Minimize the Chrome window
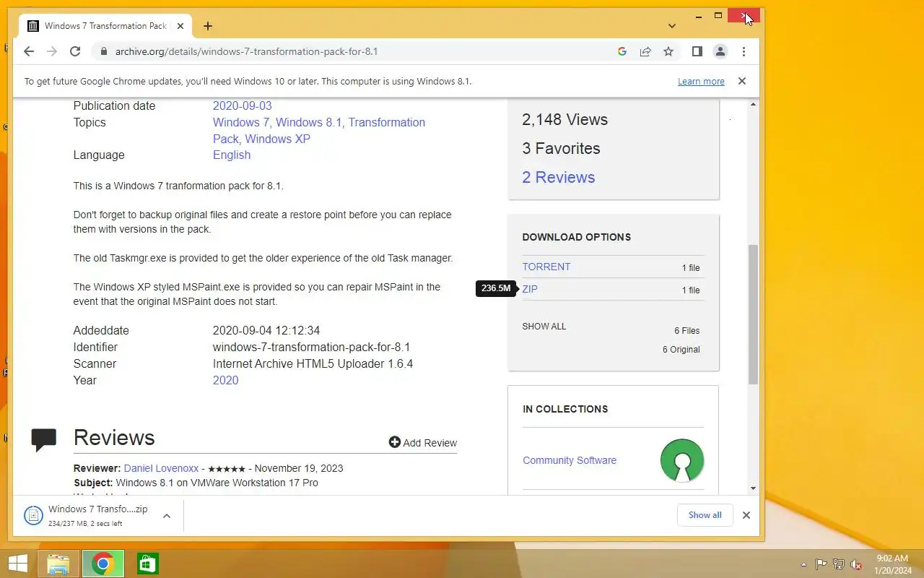The width and height of the screenshot is (924, 578). click(699, 16)
